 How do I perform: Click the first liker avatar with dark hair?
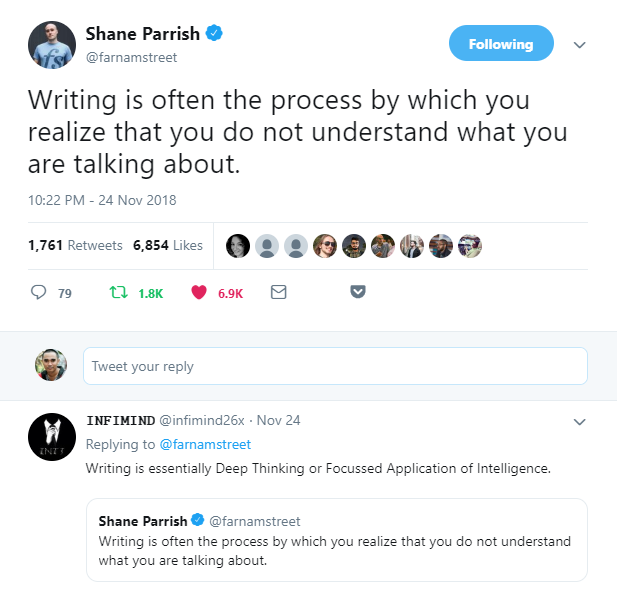(x=238, y=246)
